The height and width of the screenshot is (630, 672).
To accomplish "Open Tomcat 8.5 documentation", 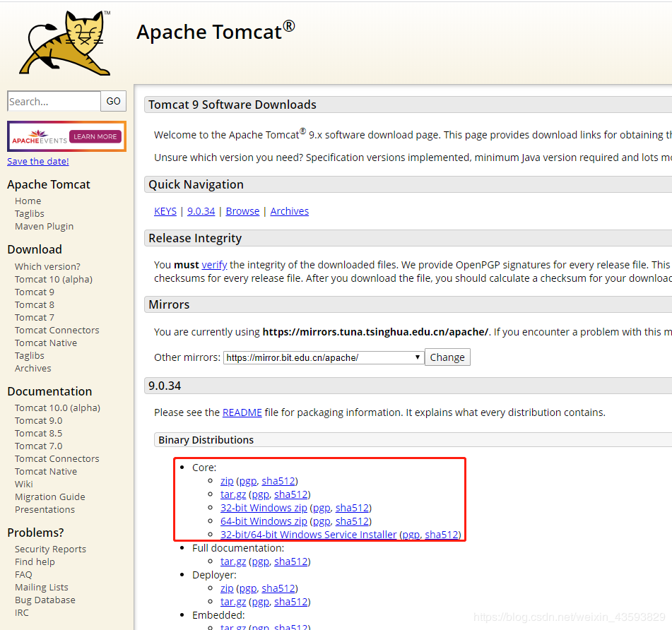I will (x=39, y=434).
